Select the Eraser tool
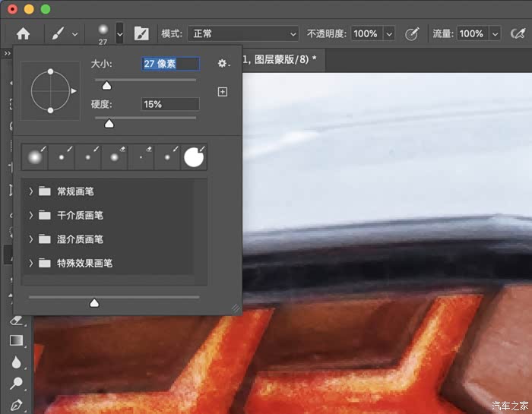Image resolution: width=532 pixels, height=414 pixels. click(x=17, y=321)
